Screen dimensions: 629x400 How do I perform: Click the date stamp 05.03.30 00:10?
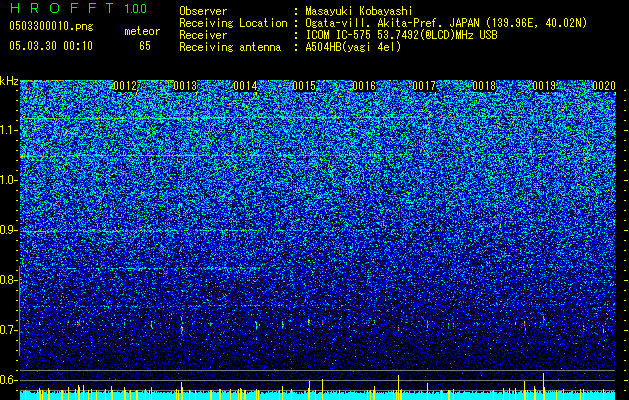click(51, 46)
